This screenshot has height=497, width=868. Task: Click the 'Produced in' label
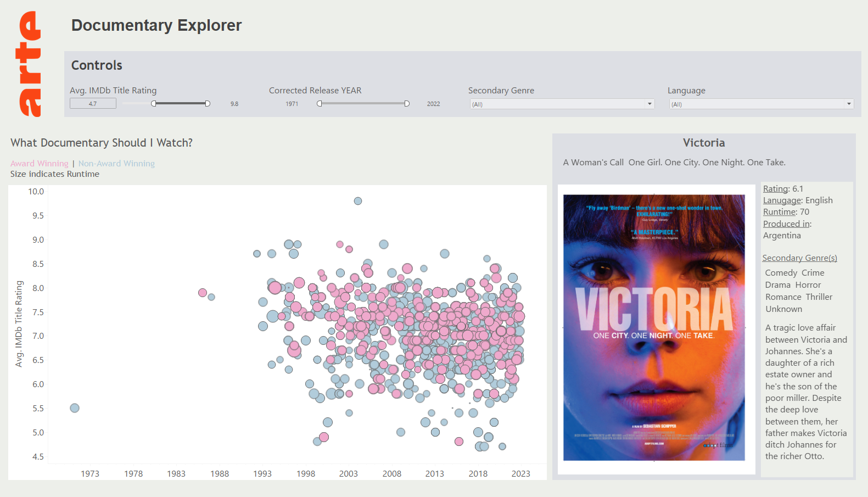(x=787, y=224)
